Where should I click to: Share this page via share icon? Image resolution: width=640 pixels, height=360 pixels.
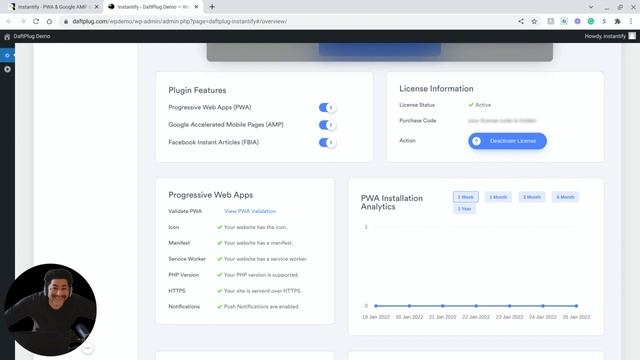tap(521, 21)
